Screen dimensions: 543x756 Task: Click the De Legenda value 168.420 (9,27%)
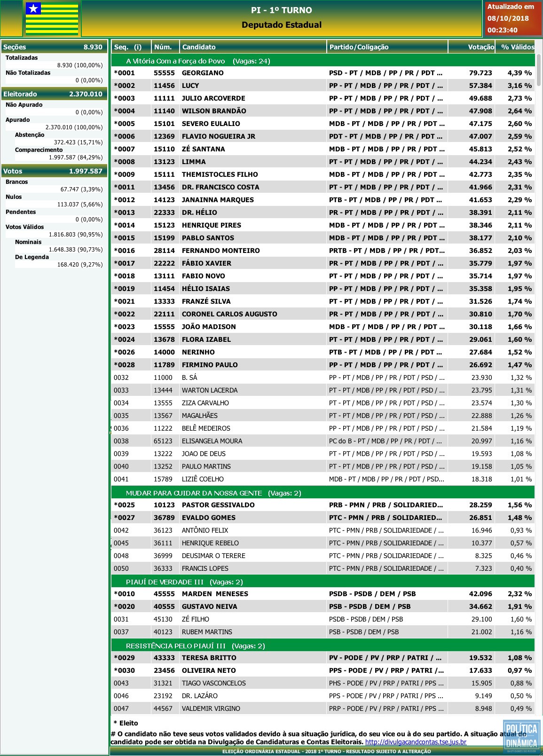80,265
